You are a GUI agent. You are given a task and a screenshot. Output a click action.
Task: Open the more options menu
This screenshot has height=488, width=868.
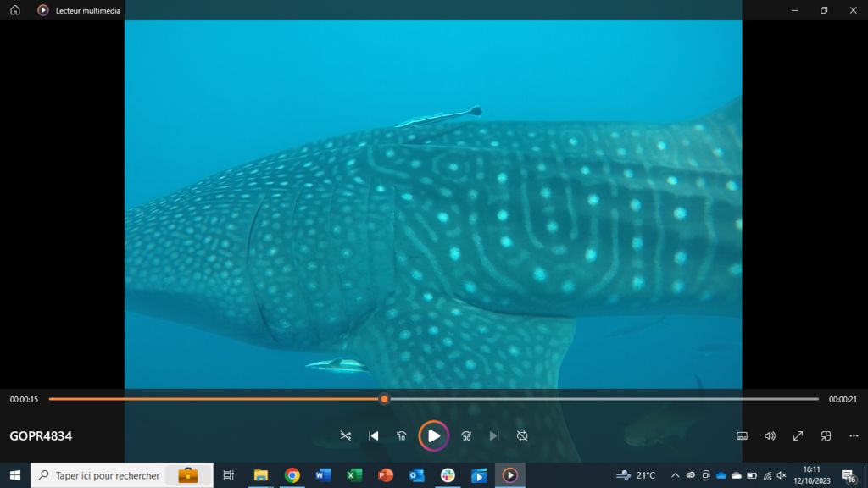tap(854, 435)
